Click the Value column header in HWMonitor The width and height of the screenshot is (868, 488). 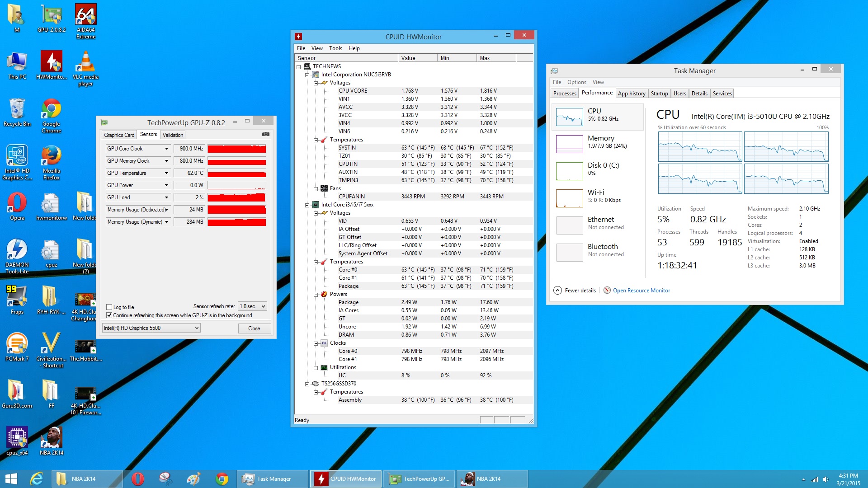pos(417,58)
